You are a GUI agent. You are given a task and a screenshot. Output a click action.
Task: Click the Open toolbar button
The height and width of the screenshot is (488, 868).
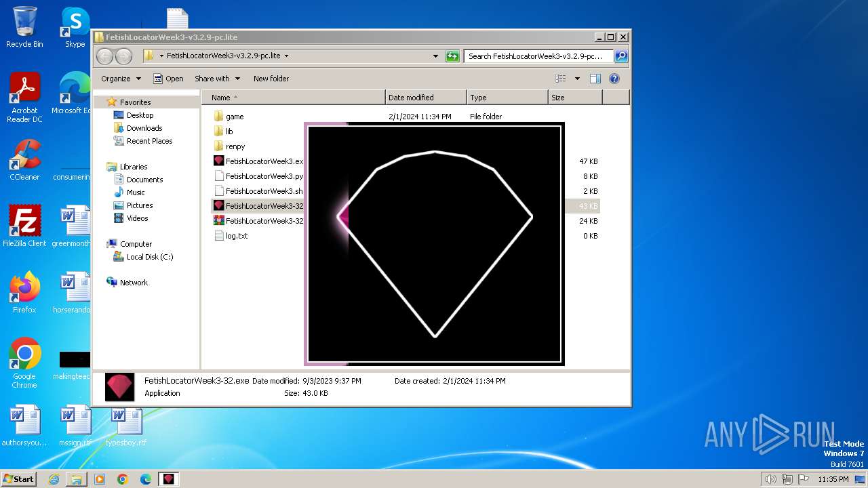[x=168, y=79]
